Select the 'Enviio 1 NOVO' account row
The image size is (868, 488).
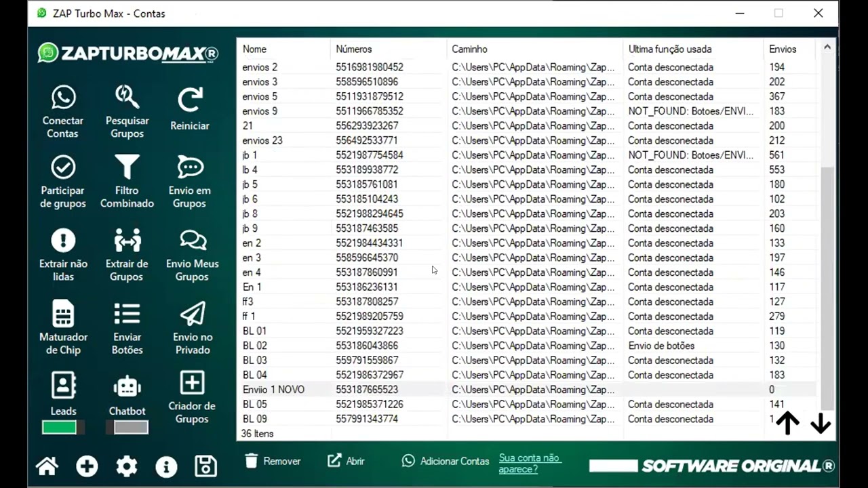[528, 390]
